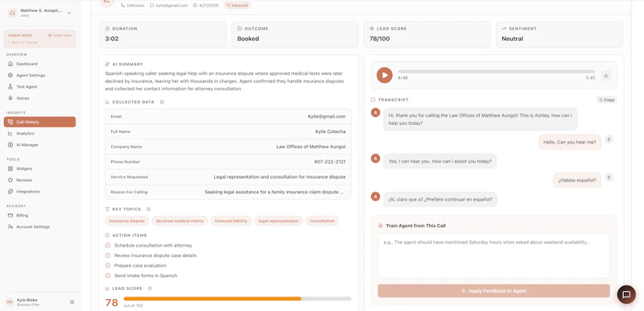This screenshot has height=311, width=644.
Task: Check Send intake forms in Spanish
Action: [x=108, y=276]
